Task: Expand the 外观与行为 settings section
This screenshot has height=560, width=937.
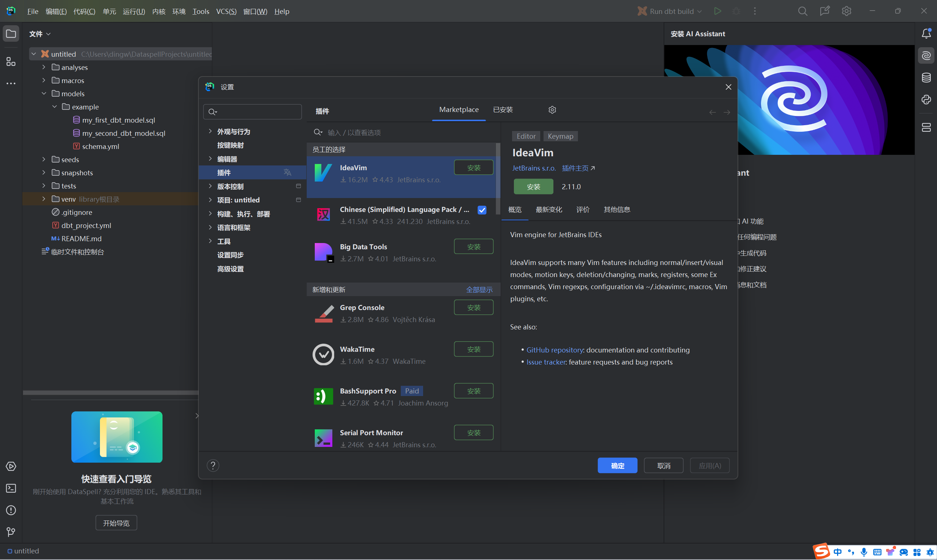Action: [210, 131]
